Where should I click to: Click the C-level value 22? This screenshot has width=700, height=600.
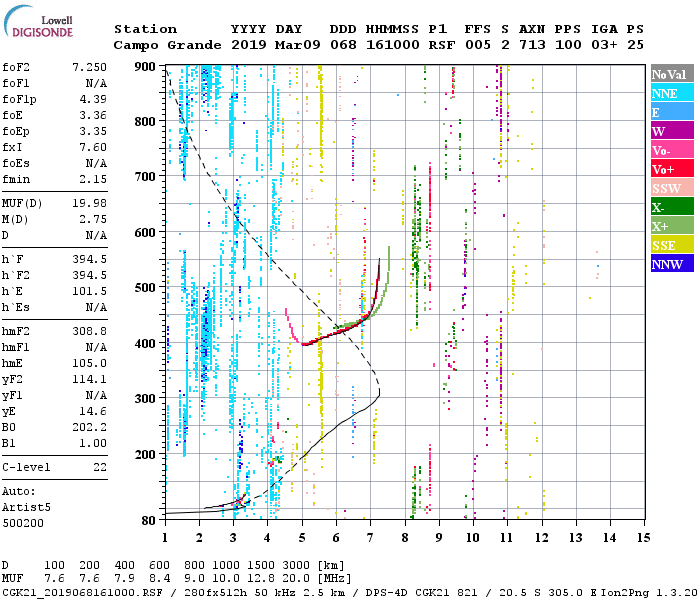click(100, 467)
